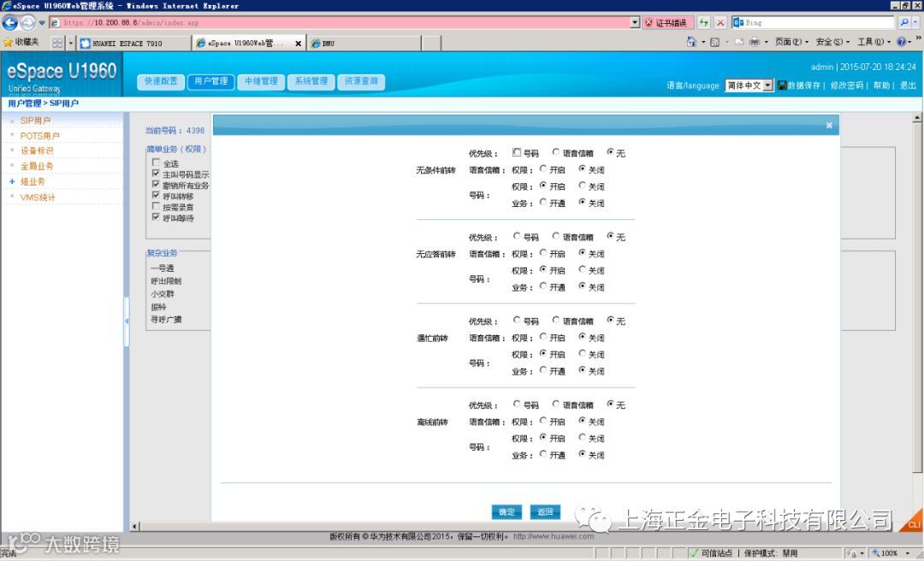
Task: Check the 全选 checkbox in simple services
Action: 156,162
